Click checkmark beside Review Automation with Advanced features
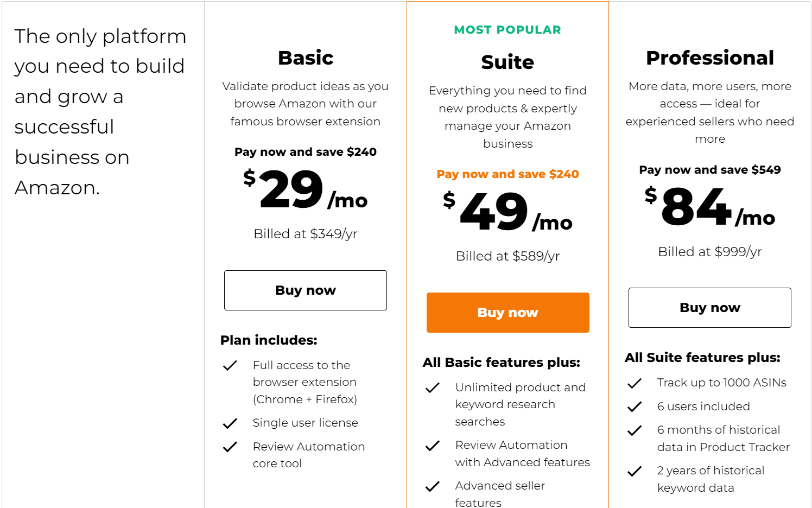Viewport: 812px width, 508px height. click(433, 446)
